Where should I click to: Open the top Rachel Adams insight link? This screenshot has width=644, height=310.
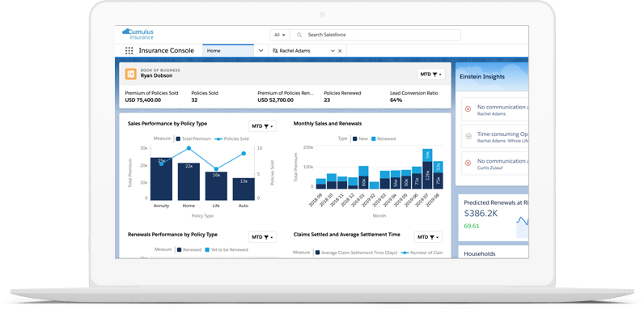pos(491,114)
